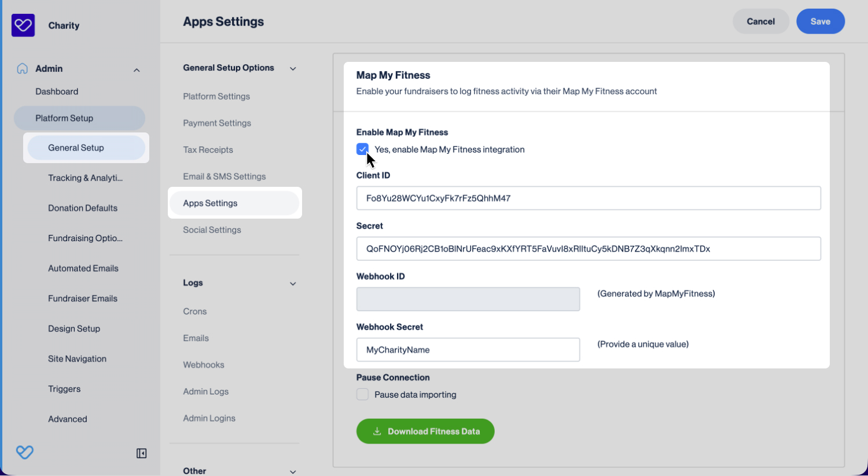Expand the Other section chevron
868x476 pixels.
click(293, 472)
